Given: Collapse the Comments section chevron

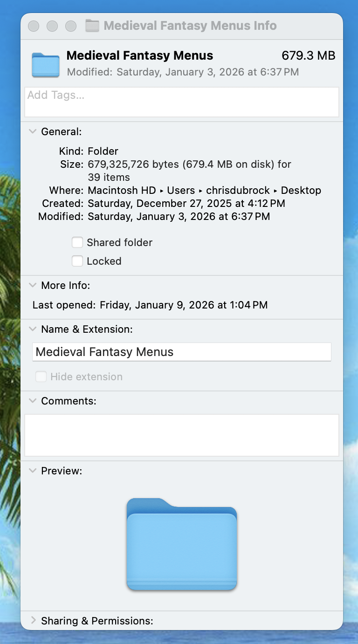Looking at the screenshot, I should (33, 401).
